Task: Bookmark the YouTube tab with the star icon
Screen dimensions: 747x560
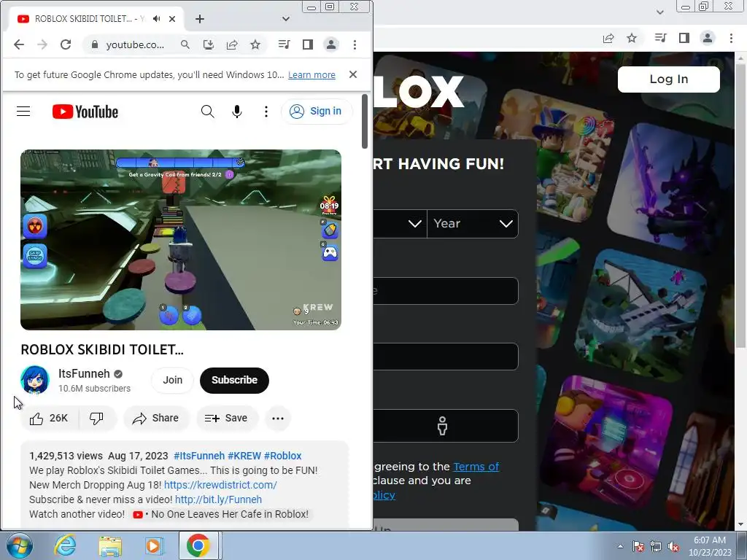Action: coord(255,44)
